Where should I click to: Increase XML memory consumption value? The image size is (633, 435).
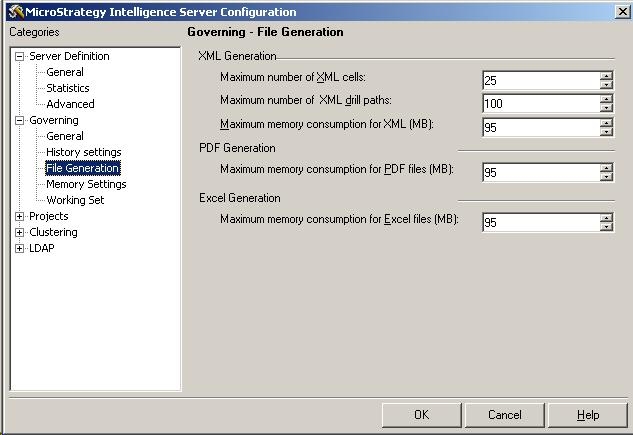pos(606,123)
